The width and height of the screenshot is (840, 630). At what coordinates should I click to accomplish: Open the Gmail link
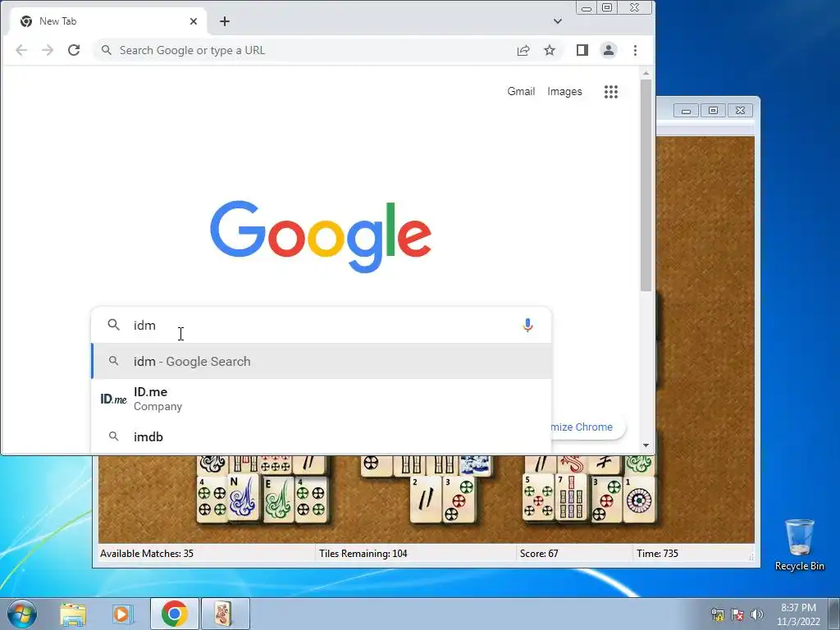pyautogui.click(x=521, y=92)
